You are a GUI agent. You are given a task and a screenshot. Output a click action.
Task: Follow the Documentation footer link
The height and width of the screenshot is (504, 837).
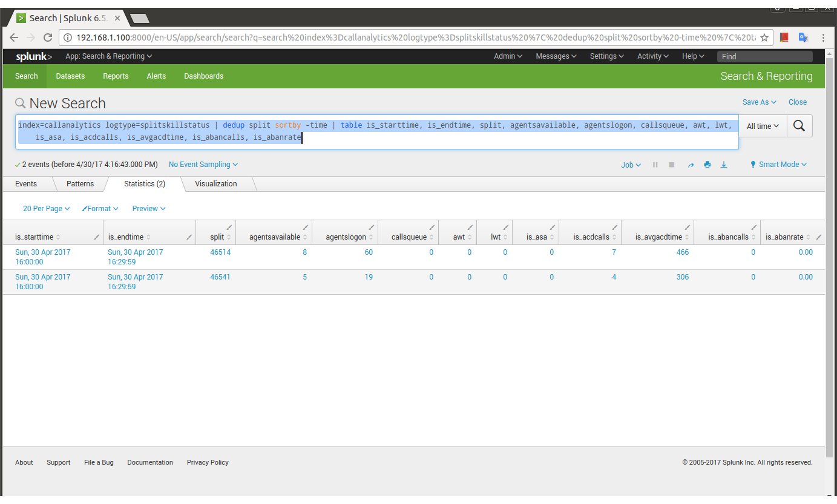(x=150, y=462)
